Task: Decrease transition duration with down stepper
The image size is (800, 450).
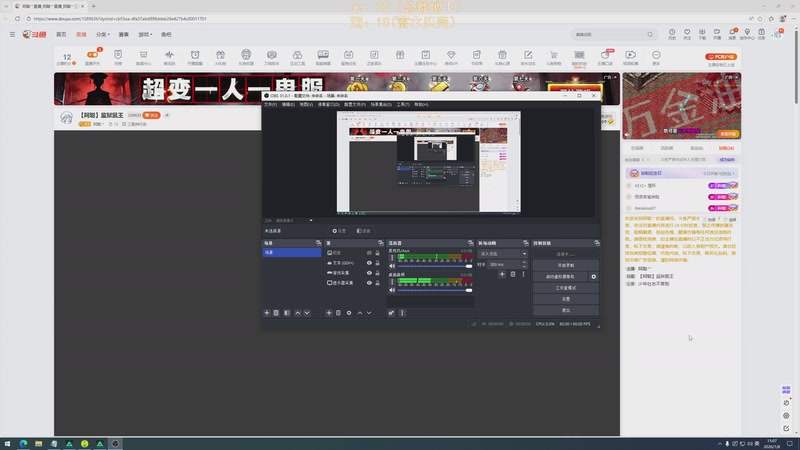Action: pyautogui.click(x=524, y=266)
